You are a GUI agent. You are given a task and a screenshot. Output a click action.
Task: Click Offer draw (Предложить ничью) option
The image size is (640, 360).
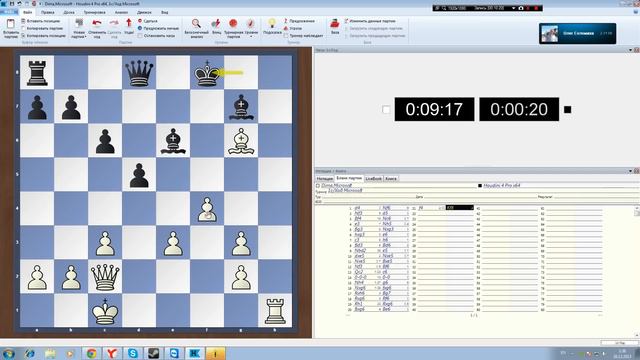click(x=158, y=28)
